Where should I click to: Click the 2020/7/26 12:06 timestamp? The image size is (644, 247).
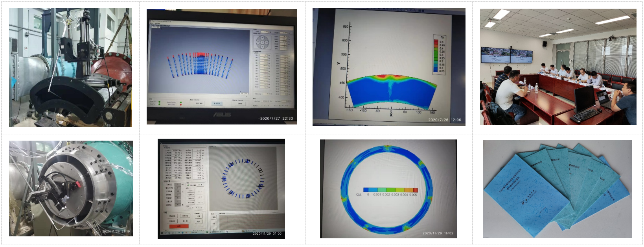tap(444, 120)
